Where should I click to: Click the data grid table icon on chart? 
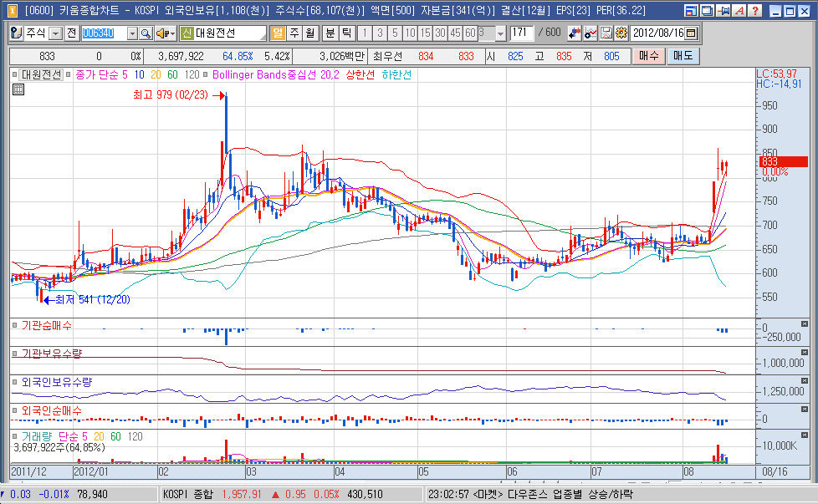[18, 89]
